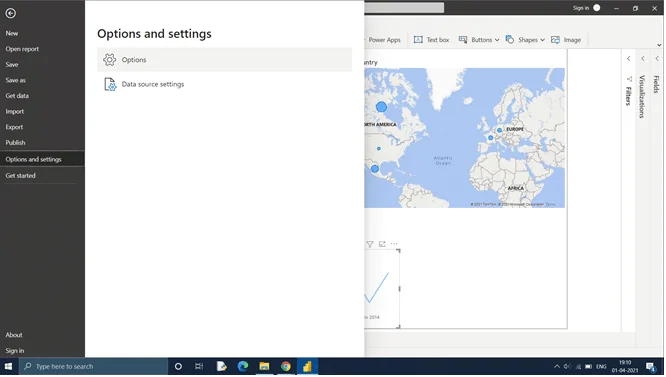Click the large bubble in northern Canada on the map

point(382,107)
